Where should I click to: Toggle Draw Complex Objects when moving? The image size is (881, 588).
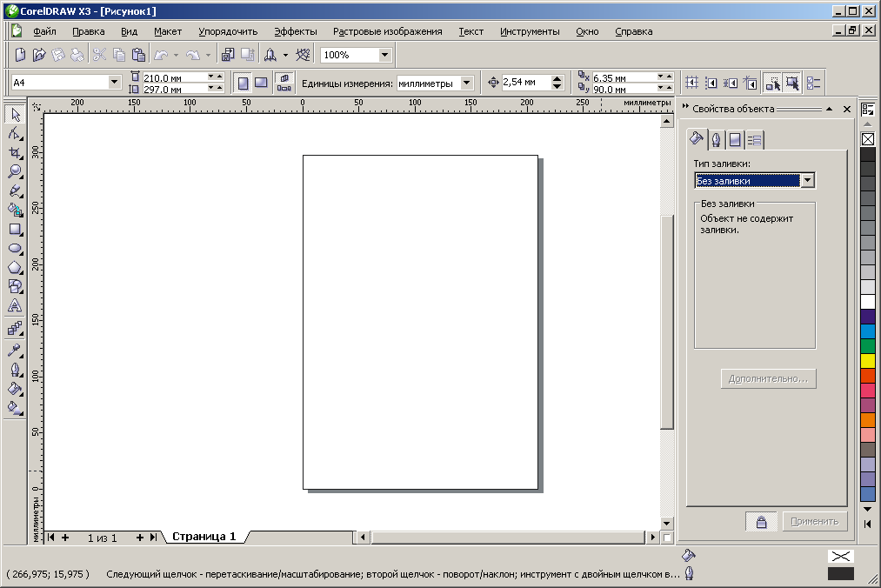click(772, 84)
